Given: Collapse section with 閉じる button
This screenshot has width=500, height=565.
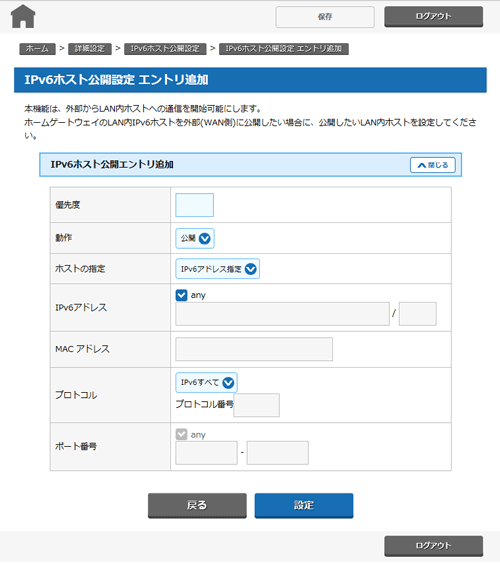Looking at the screenshot, I should tap(433, 165).
